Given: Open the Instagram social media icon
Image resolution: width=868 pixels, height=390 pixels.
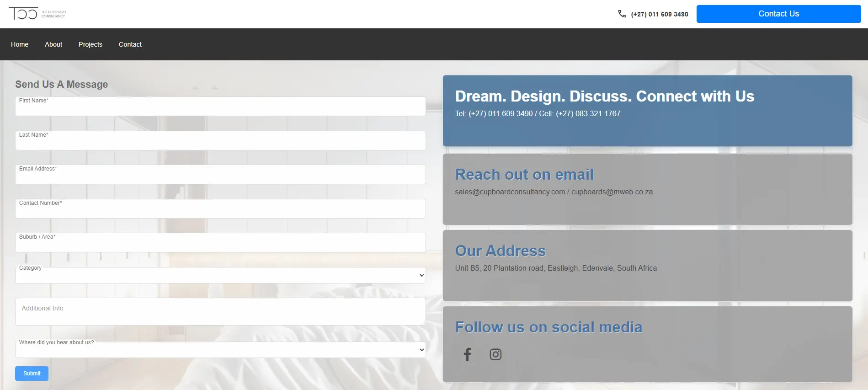Looking at the screenshot, I should pos(495,354).
